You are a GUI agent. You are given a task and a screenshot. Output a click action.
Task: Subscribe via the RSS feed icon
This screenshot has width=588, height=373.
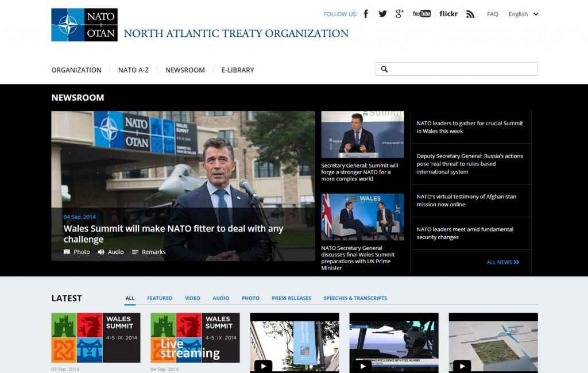[470, 14]
